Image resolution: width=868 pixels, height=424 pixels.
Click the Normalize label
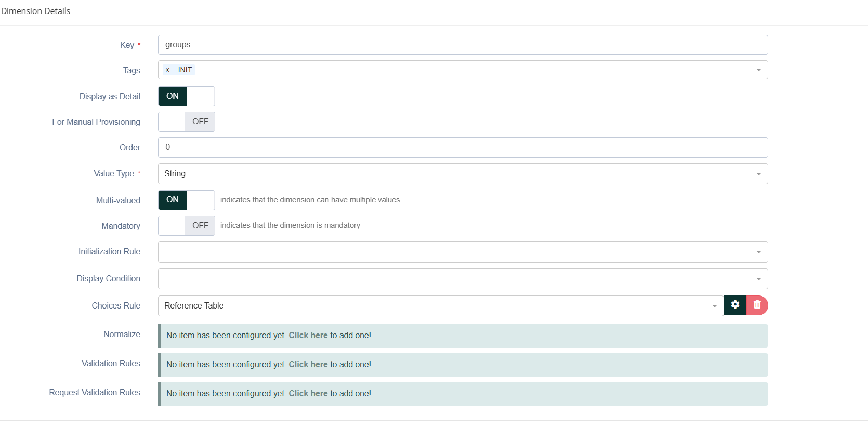tap(122, 334)
